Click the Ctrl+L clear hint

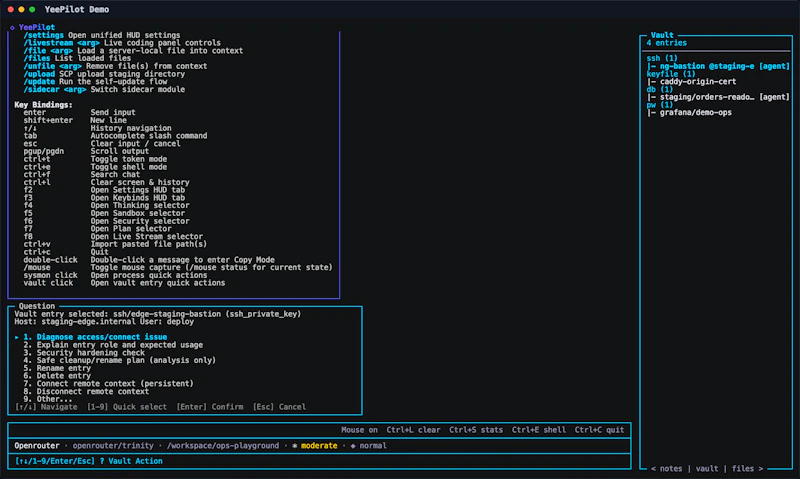413,430
